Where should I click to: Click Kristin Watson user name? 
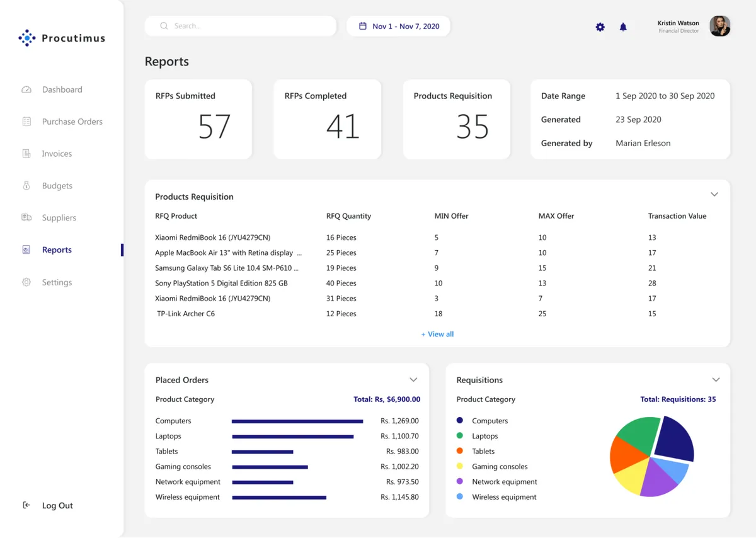point(678,23)
